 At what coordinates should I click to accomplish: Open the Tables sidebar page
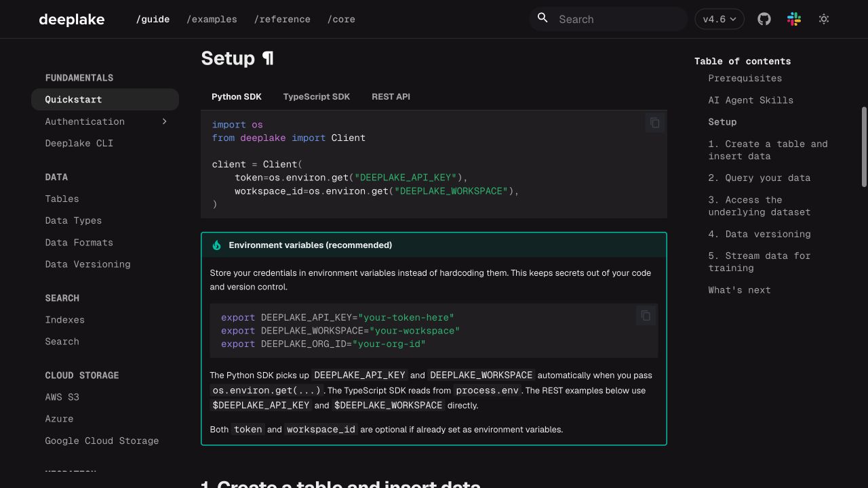pos(62,199)
